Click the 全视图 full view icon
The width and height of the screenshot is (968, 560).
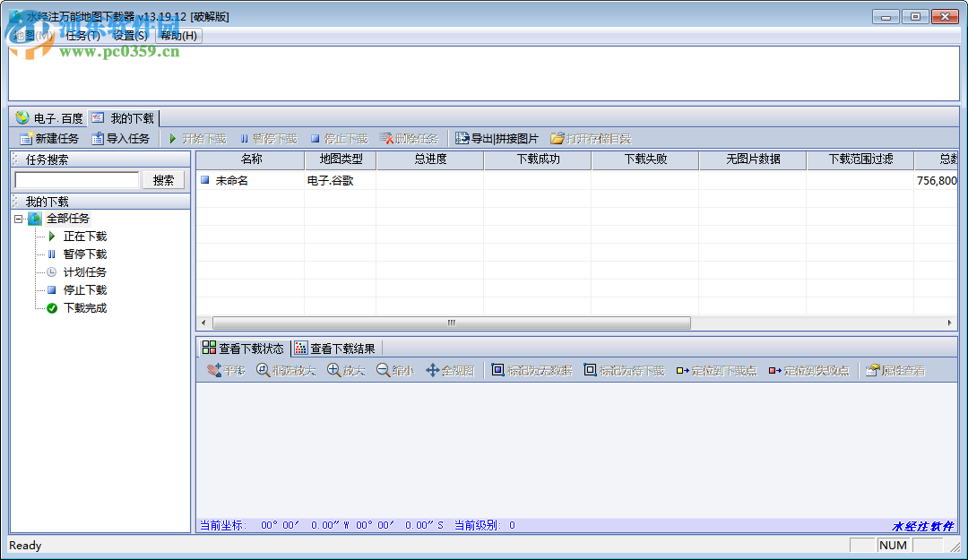[449, 369]
